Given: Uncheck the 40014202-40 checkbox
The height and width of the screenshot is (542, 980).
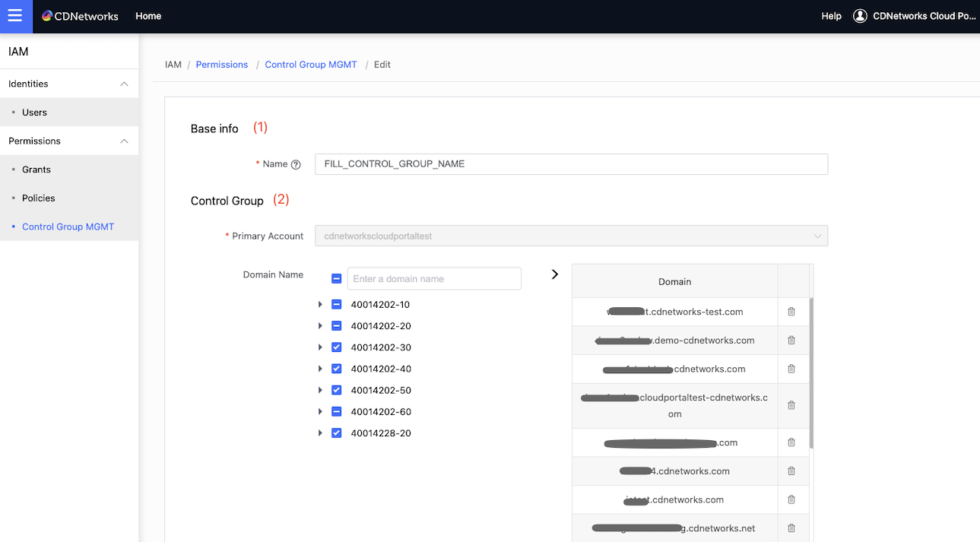Looking at the screenshot, I should click(x=337, y=369).
